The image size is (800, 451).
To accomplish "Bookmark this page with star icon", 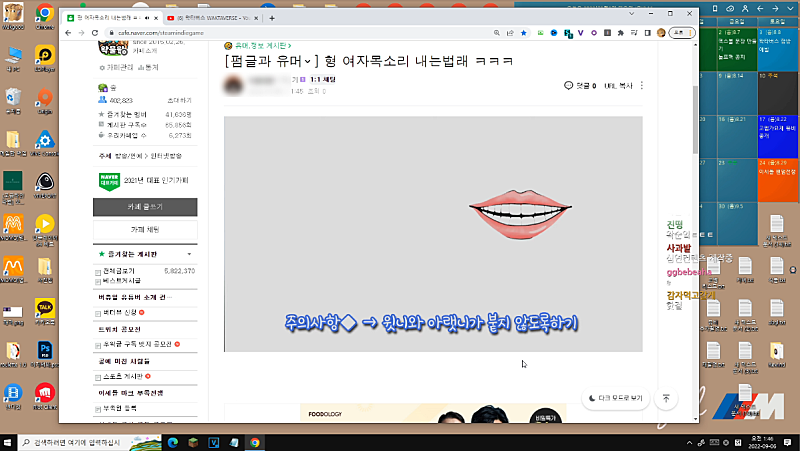I will pyautogui.click(x=524, y=33).
